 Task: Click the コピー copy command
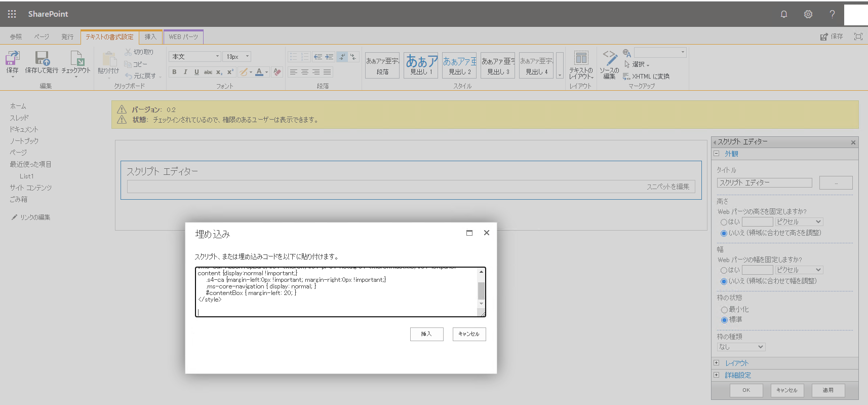(136, 64)
